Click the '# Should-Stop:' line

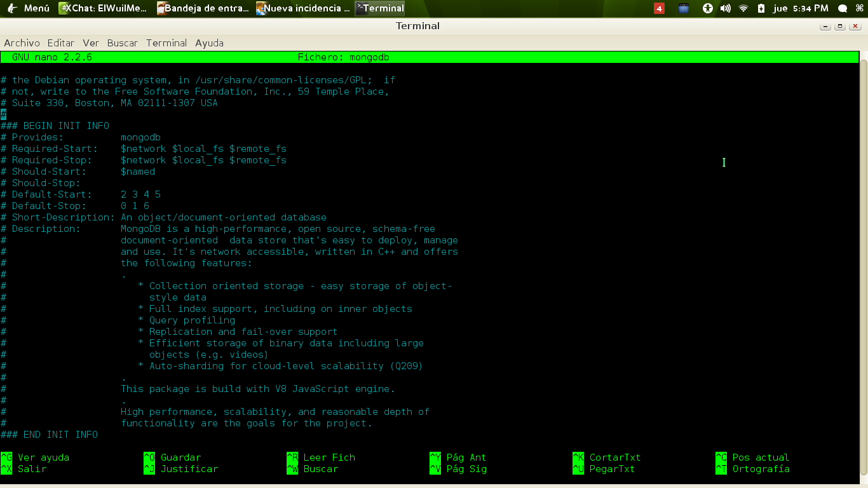[x=40, y=183]
